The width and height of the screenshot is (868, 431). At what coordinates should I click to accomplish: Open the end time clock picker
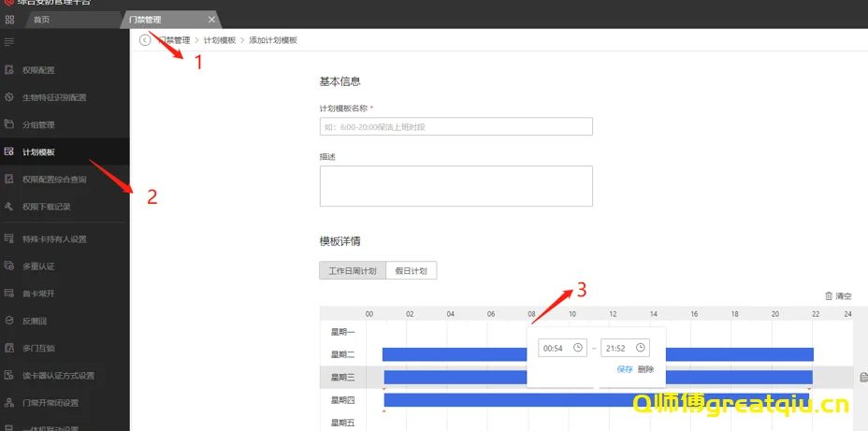pos(640,348)
